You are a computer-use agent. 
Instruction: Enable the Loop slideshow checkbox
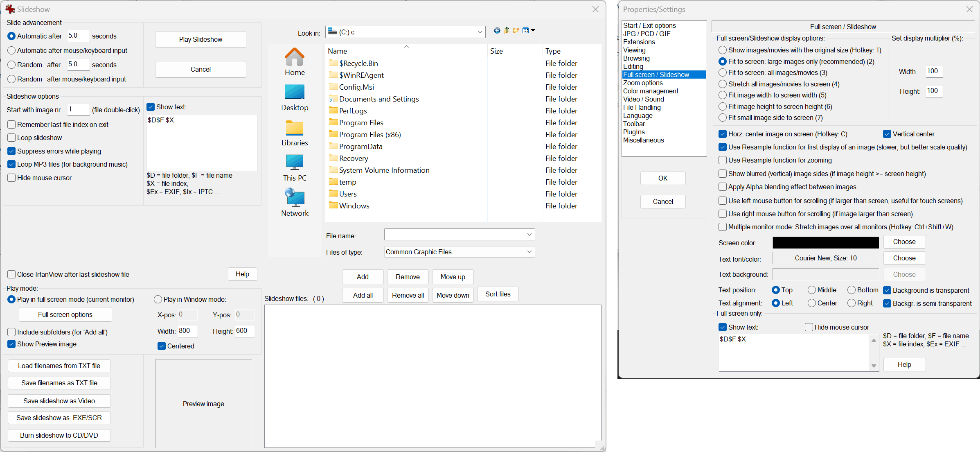pyautogui.click(x=12, y=138)
